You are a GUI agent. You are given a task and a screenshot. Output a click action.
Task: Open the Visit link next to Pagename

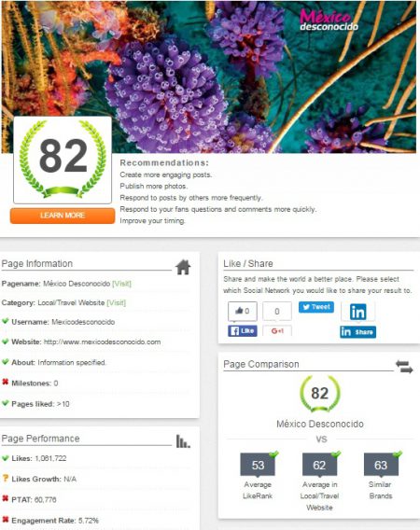[x=121, y=284]
